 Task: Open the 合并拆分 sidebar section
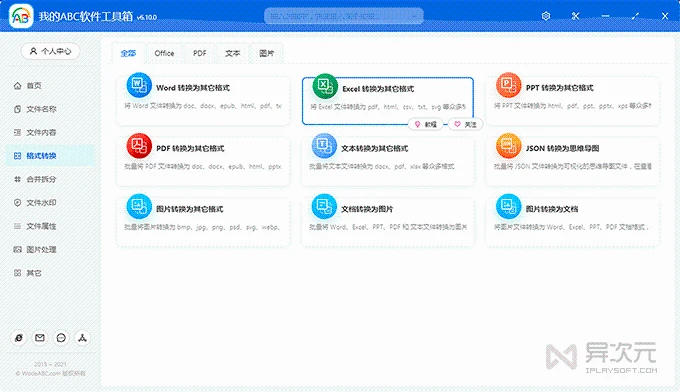50,179
